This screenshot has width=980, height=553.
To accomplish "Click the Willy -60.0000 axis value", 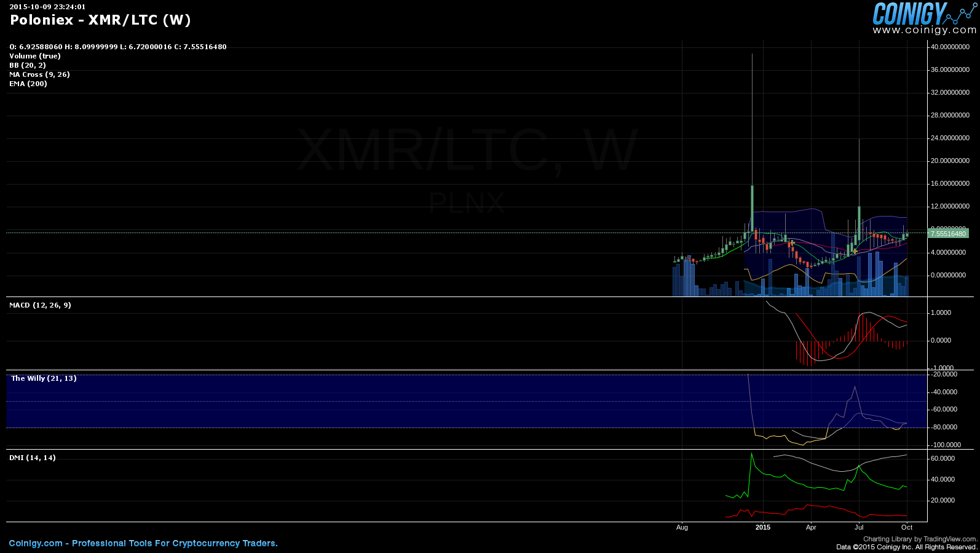I will [x=944, y=409].
